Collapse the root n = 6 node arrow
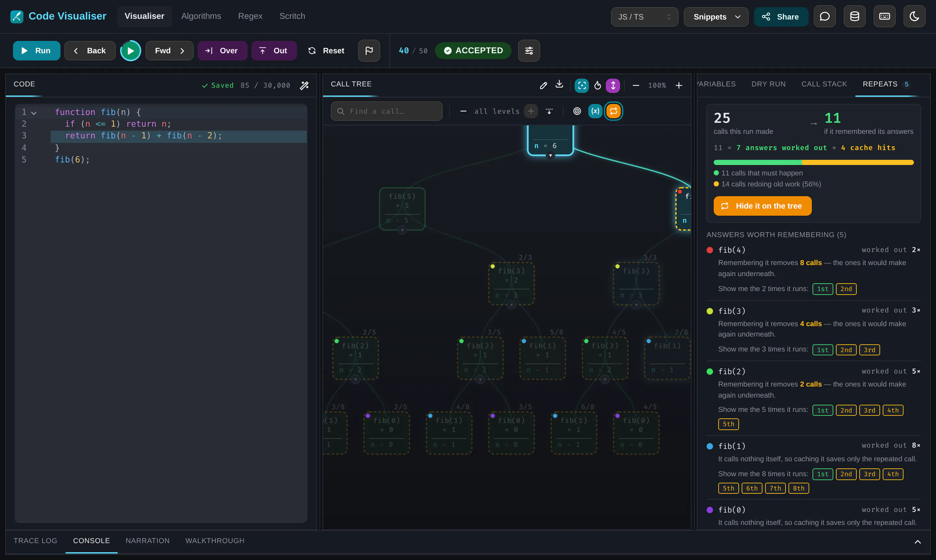 tap(550, 156)
